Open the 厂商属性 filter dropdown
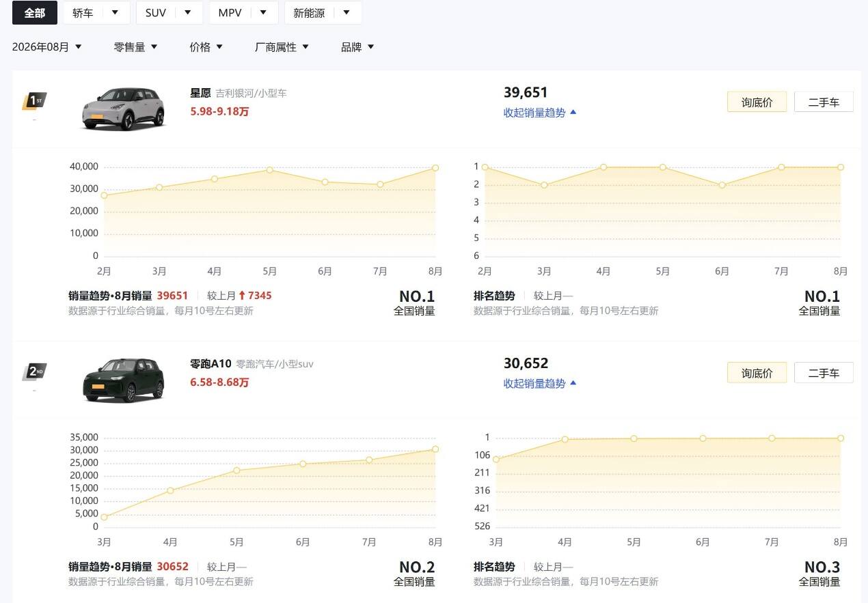The width and height of the screenshot is (868, 603). 282,47
